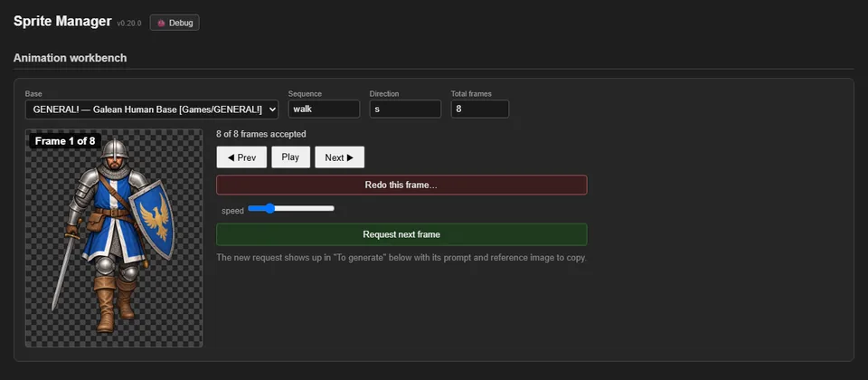Click the knight sprite preview image

click(114, 238)
